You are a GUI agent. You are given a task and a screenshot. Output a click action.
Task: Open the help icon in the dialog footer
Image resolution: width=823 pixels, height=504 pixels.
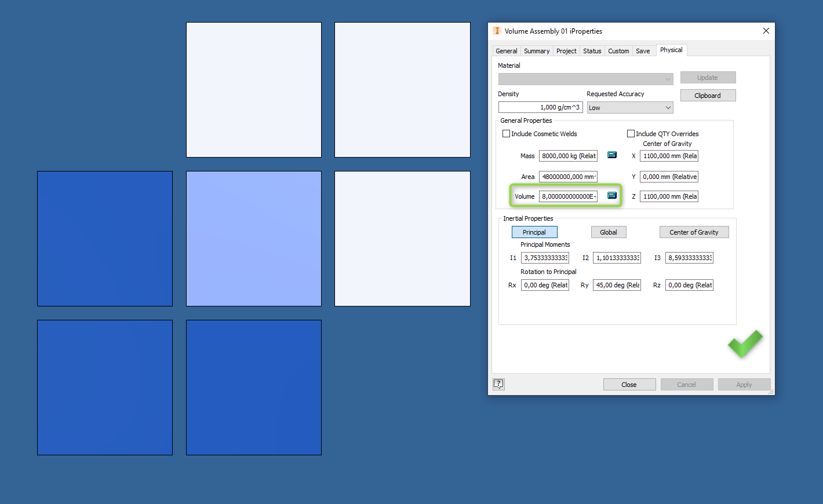498,384
